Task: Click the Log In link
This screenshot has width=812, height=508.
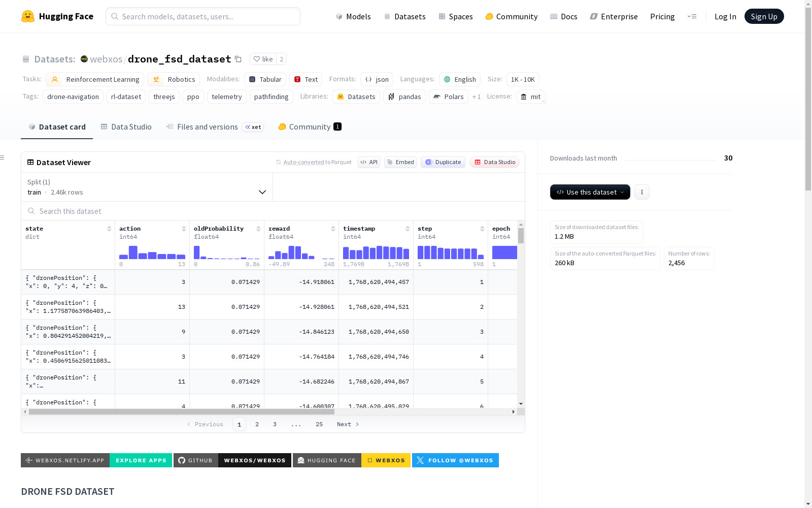Action: click(x=725, y=16)
